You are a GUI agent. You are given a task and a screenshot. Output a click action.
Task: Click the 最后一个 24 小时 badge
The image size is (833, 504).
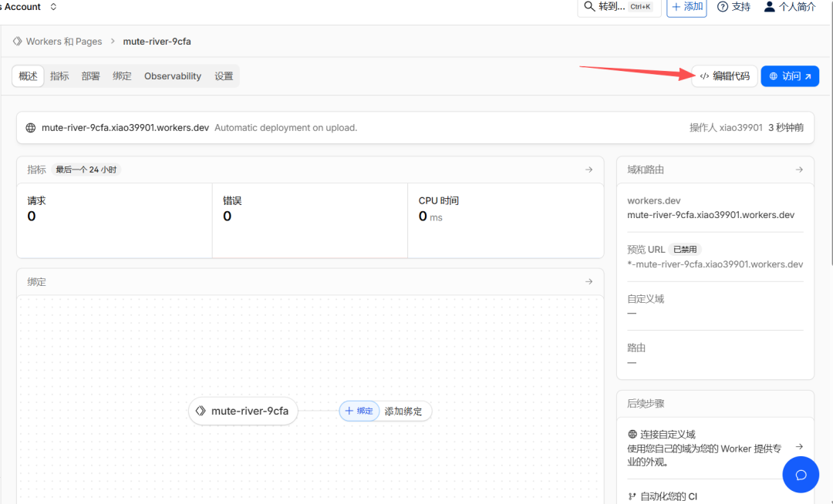point(86,170)
